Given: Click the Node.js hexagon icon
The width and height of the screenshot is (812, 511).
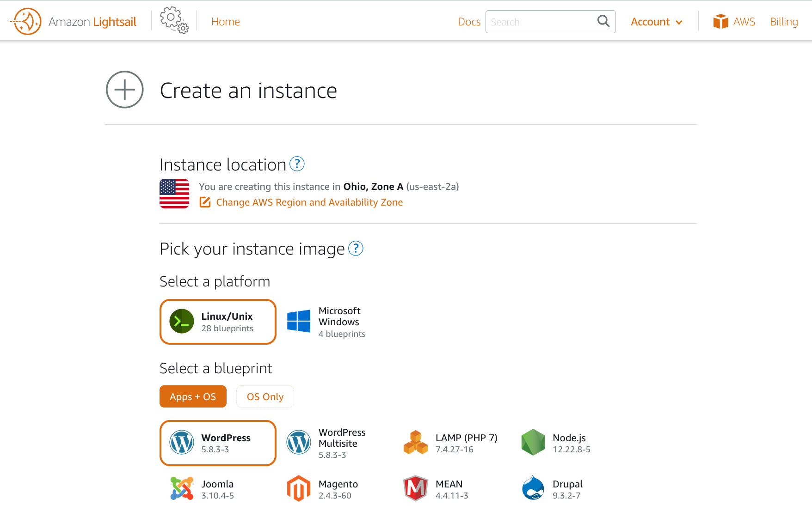Looking at the screenshot, I should pos(533,443).
